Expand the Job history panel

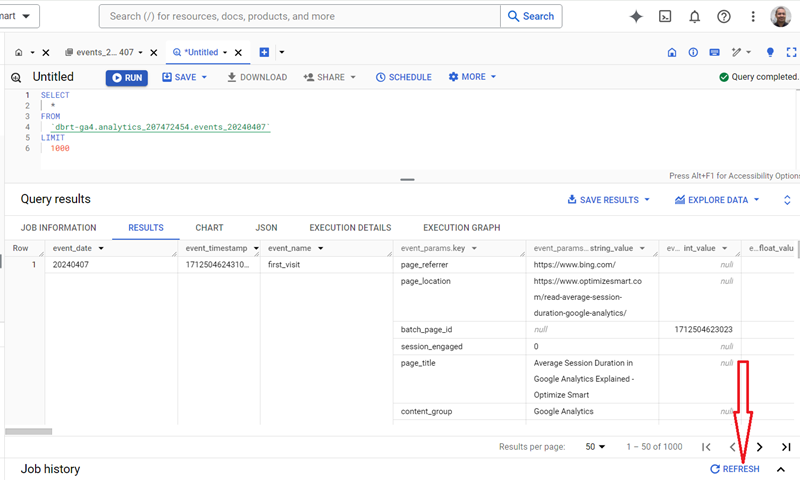[781, 469]
